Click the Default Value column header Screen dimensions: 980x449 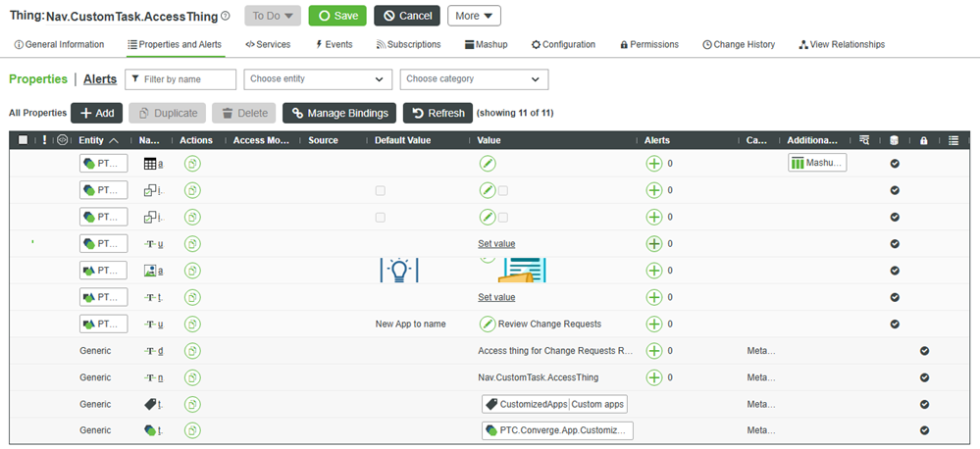pyautogui.click(x=402, y=140)
